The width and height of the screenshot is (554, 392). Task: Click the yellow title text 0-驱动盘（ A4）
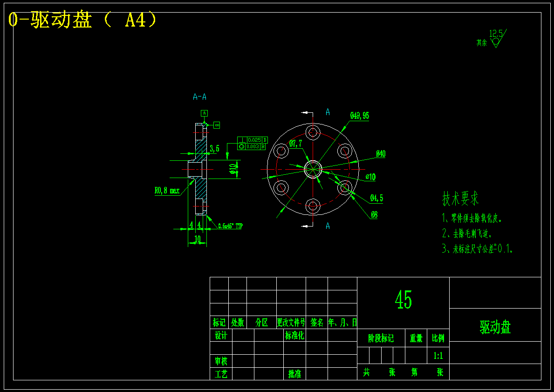(82, 21)
